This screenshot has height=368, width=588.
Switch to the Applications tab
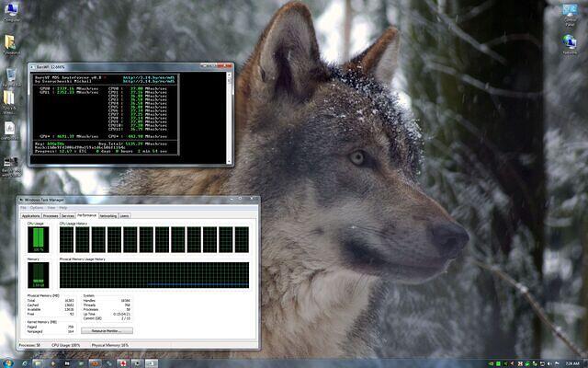[29, 215]
